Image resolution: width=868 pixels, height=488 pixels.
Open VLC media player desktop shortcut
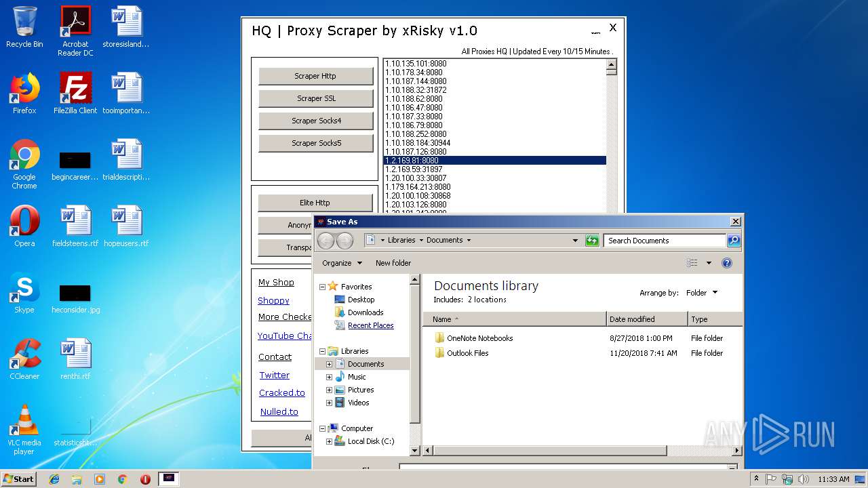coord(24,430)
